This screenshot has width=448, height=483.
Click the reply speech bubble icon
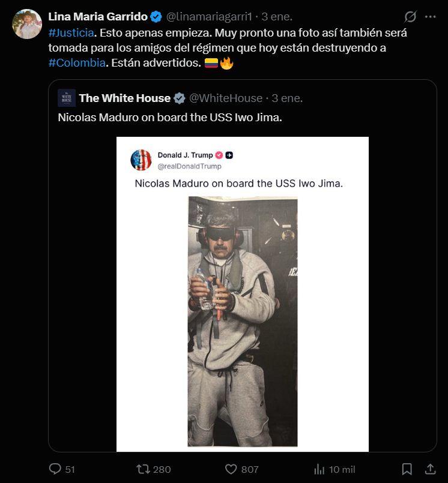[x=55, y=469]
